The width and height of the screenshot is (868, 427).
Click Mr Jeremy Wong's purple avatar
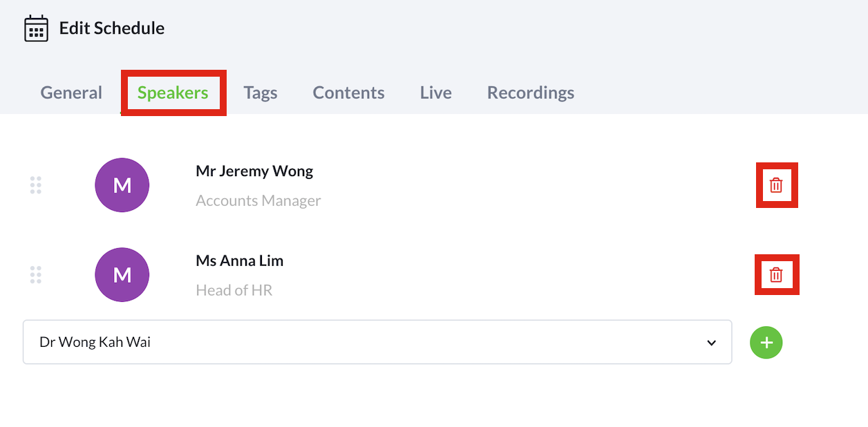coord(122,185)
